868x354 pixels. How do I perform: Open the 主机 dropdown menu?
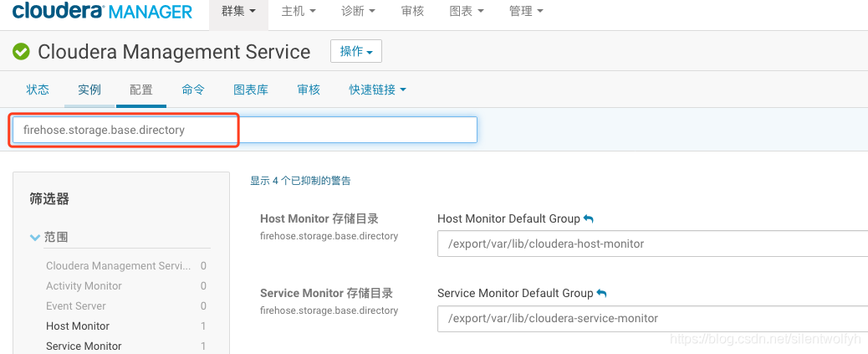point(299,12)
